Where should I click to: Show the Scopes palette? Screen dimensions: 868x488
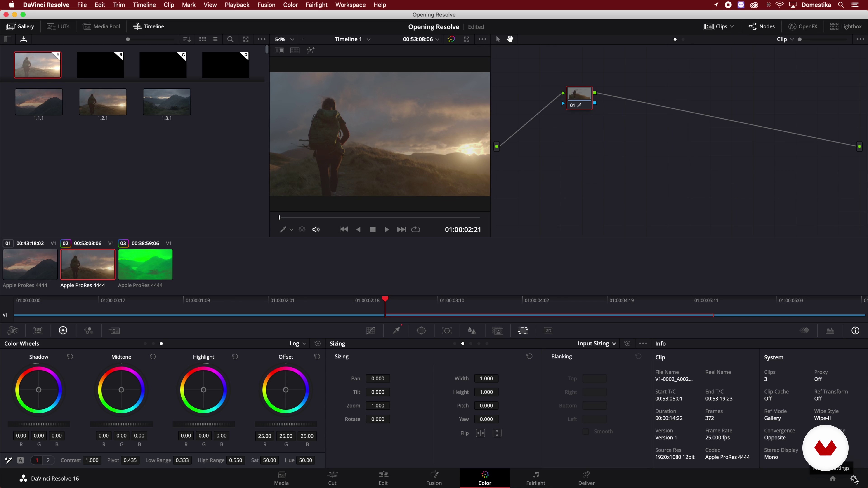coord(830,331)
